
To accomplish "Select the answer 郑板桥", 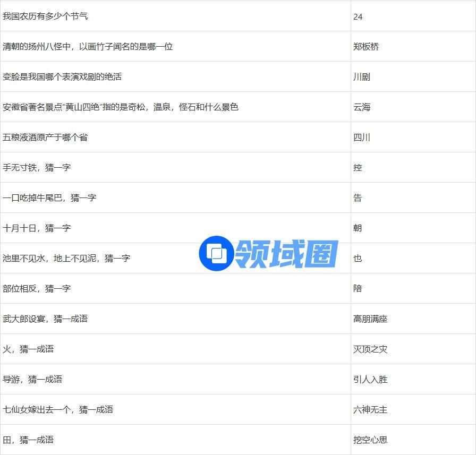I will [x=366, y=47].
